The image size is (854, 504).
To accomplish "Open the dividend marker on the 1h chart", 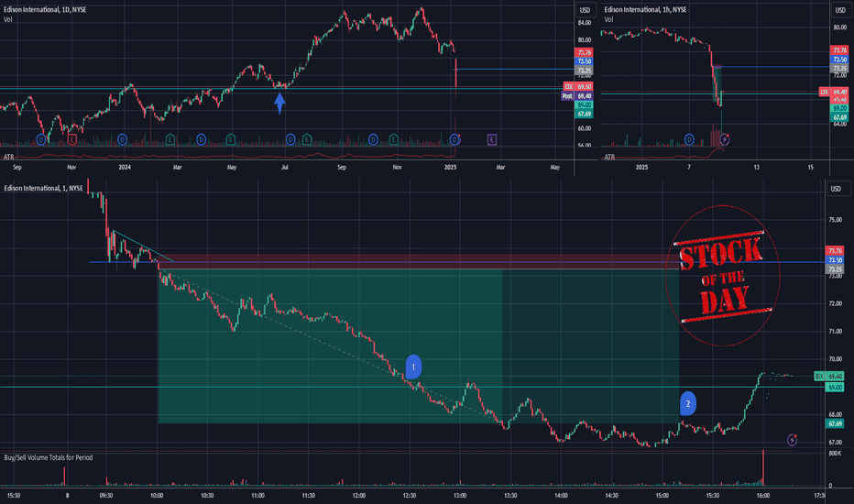I will point(689,139).
